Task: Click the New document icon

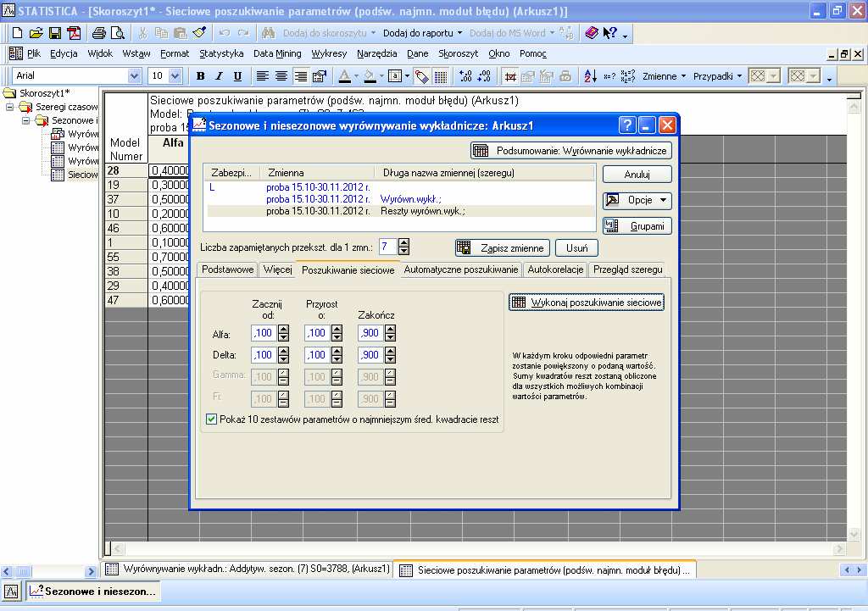Action: click(17, 33)
